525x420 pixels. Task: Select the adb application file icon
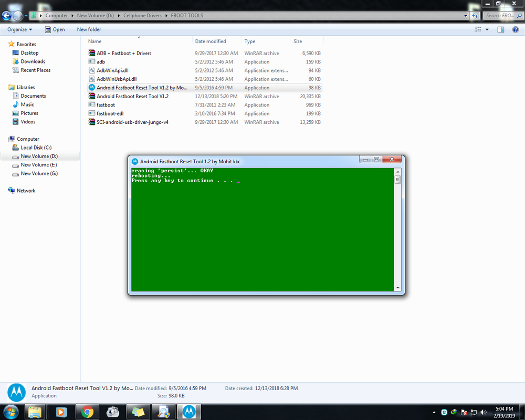click(x=92, y=61)
